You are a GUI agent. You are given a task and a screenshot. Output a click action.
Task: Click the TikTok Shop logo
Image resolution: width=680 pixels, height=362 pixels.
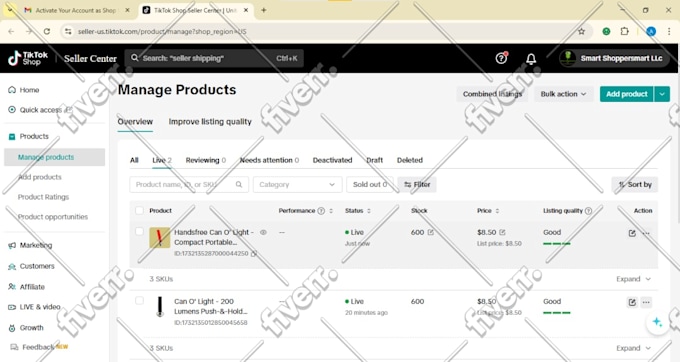point(28,58)
